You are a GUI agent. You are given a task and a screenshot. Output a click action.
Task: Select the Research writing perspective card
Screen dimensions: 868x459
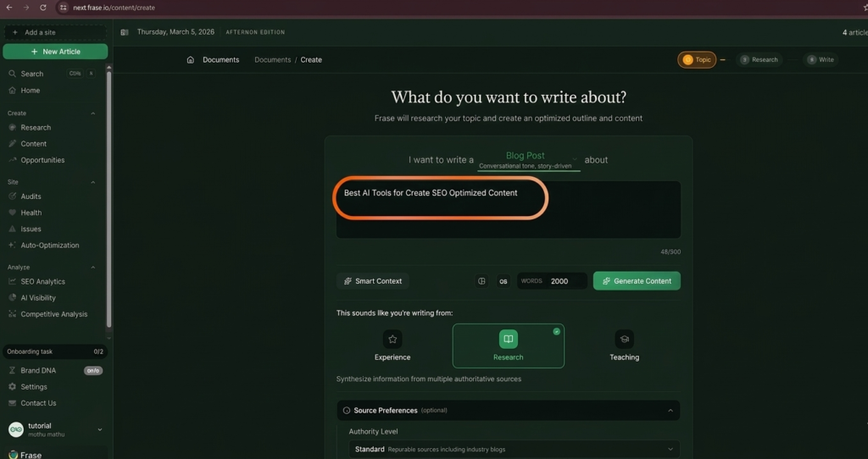509,346
